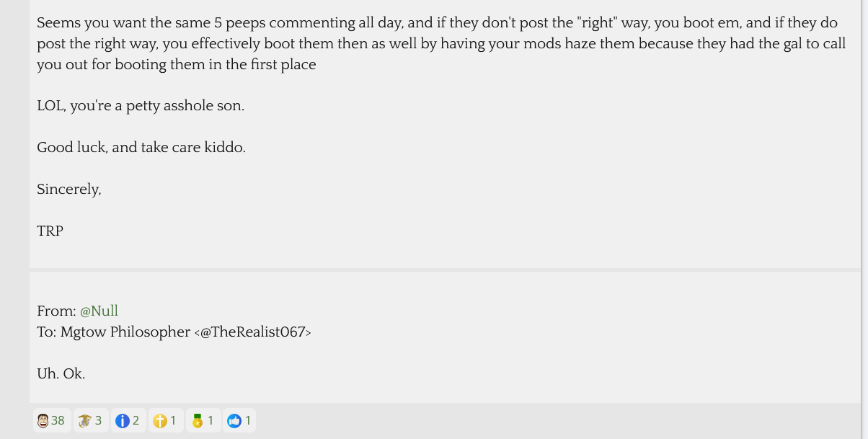Screen dimensions: 868x439
Task: Click the "Uh. Ok." reply text
Action: (61, 374)
